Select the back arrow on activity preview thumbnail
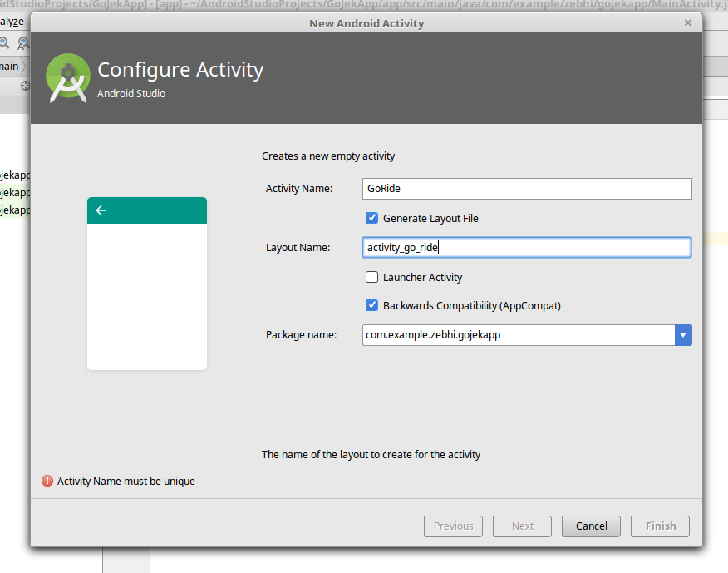The image size is (728, 573). [101, 210]
